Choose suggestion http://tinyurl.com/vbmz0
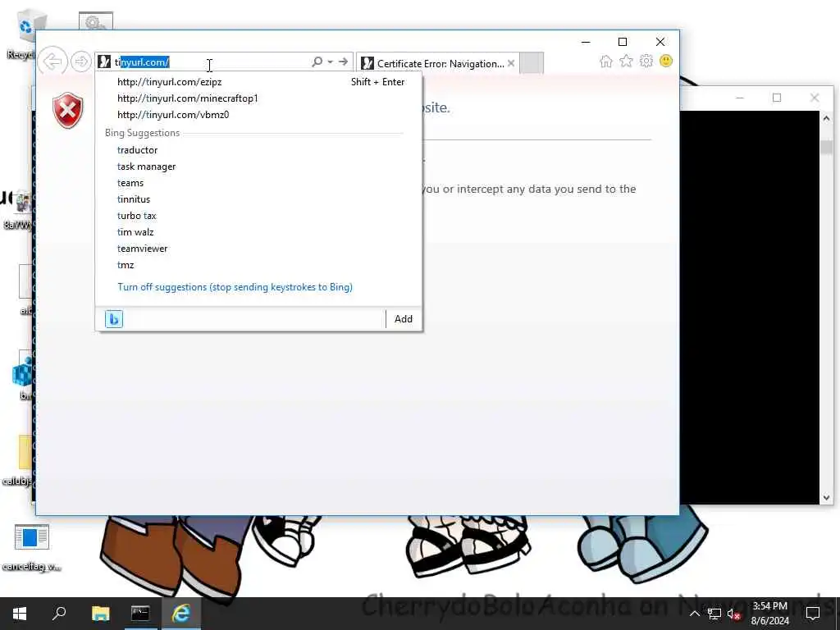840x630 pixels. pyautogui.click(x=258, y=115)
